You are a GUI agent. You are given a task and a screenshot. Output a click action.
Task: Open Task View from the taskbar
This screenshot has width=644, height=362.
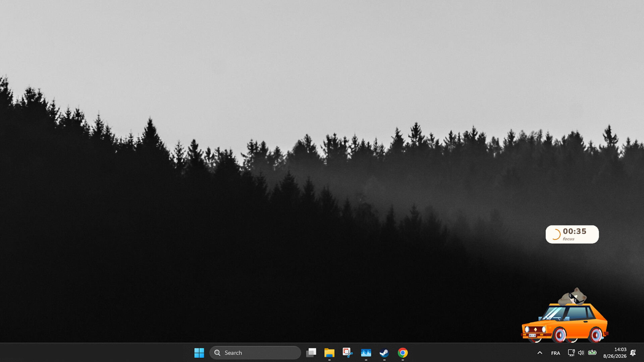(311, 353)
